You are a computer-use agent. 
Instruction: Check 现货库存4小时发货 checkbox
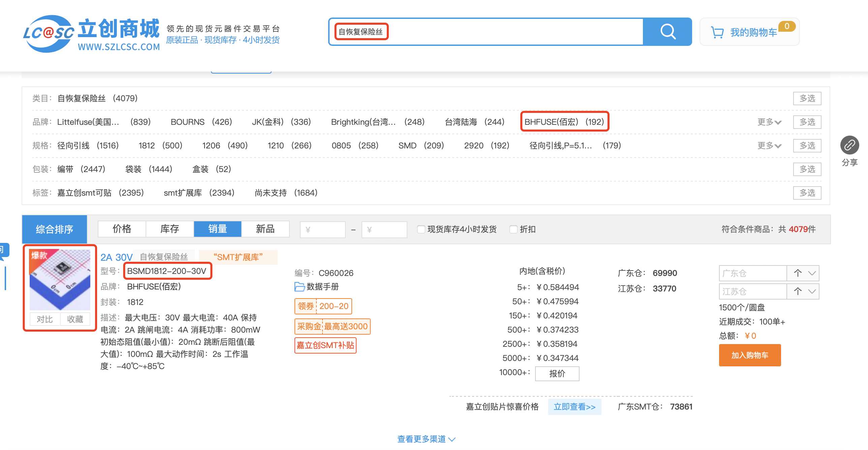click(421, 229)
